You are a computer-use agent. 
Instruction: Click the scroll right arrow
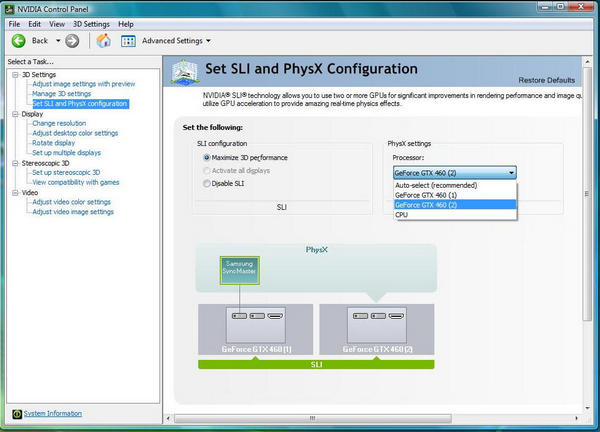click(x=576, y=418)
